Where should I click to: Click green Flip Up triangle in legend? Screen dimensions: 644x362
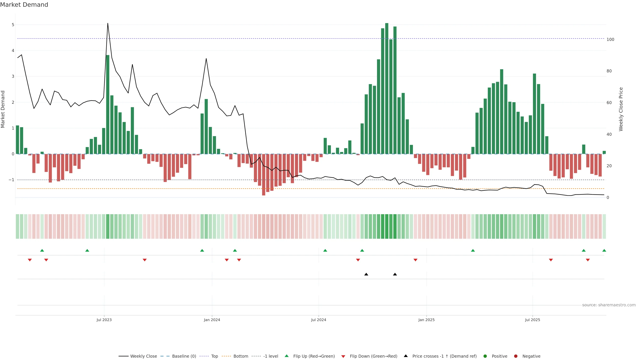[x=287, y=356]
